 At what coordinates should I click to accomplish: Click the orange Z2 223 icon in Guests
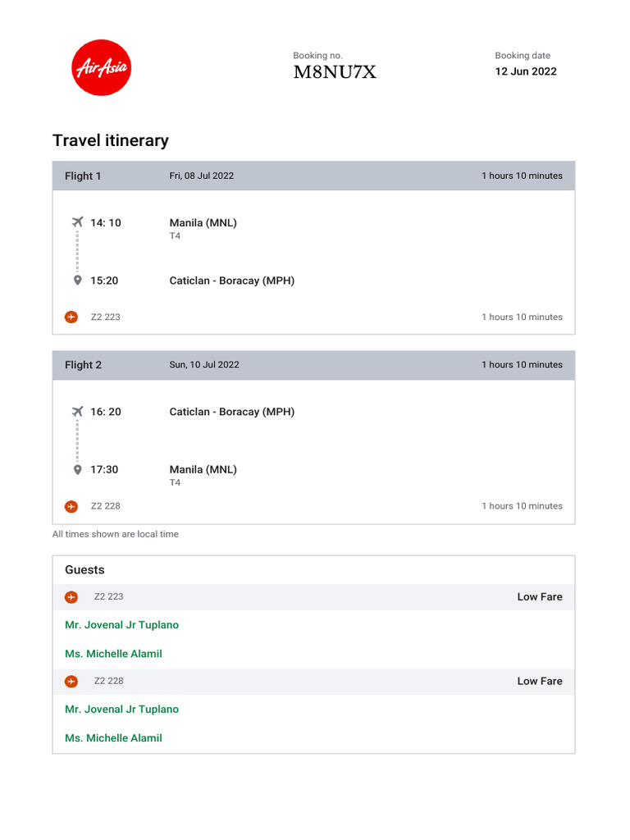pyautogui.click(x=71, y=597)
